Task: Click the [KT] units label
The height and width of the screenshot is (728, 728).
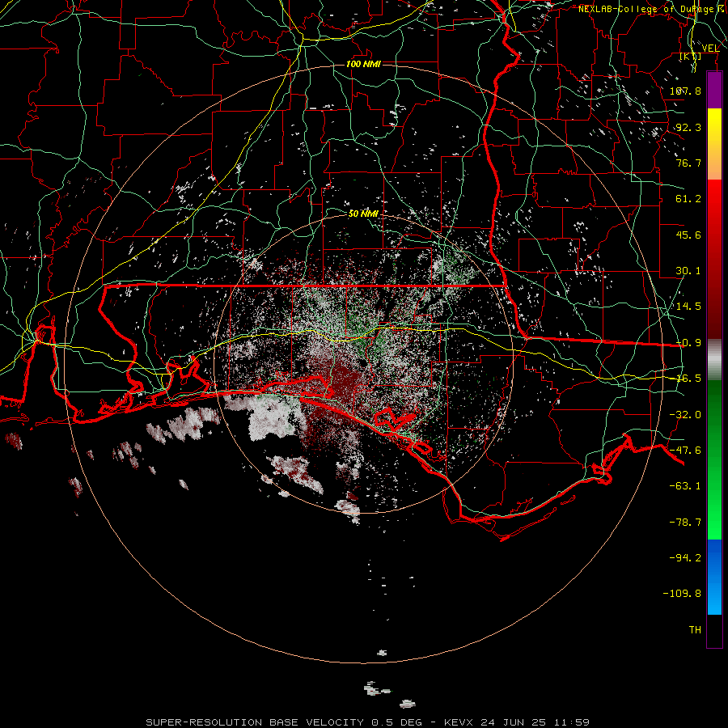Action: pyautogui.click(x=691, y=56)
